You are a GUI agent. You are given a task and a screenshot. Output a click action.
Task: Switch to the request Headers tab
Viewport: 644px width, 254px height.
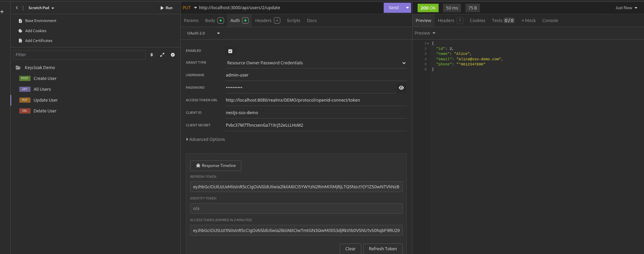(x=267, y=21)
